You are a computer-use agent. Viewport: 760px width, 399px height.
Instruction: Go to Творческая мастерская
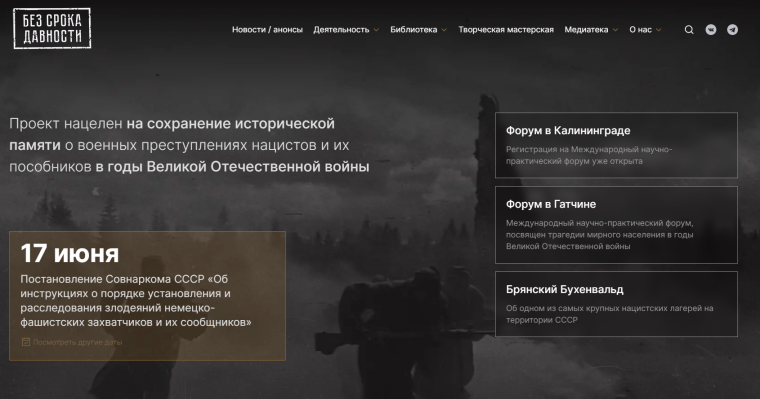pyautogui.click(x=506, y=30)
